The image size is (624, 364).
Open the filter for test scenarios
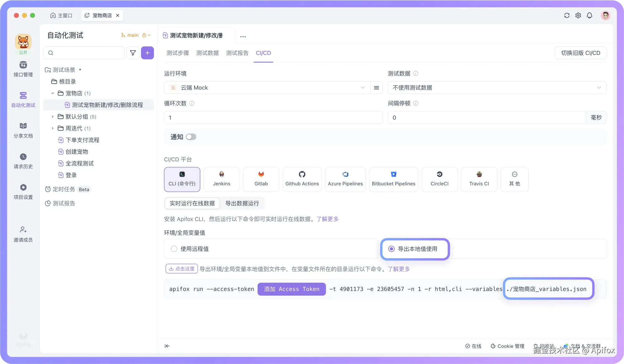133,53
